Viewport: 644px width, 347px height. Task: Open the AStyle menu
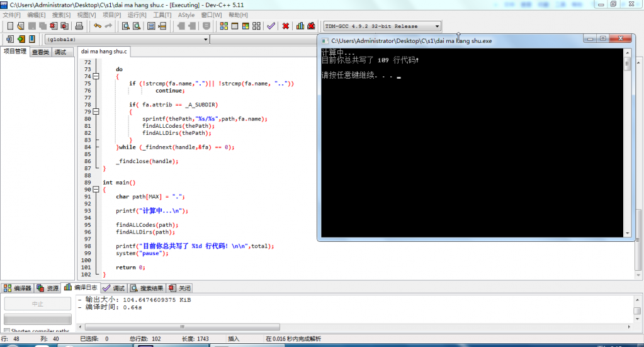[186, 14]
